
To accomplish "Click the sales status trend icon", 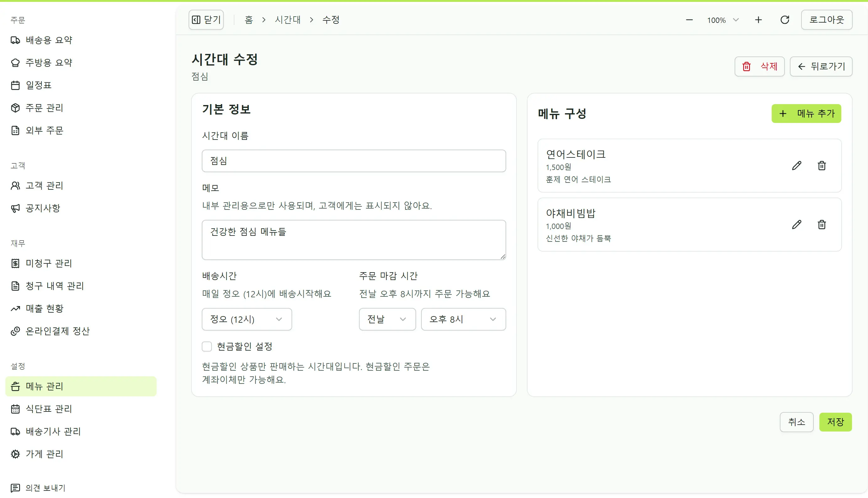I will point(15,309).
